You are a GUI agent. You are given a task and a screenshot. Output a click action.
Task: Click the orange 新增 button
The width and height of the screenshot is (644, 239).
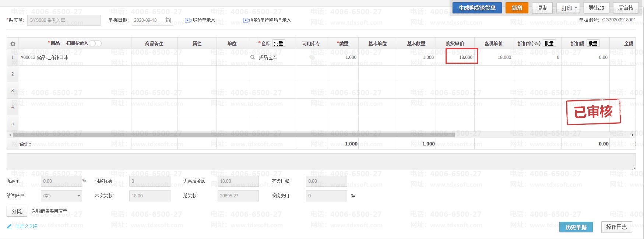pos(517,8)
